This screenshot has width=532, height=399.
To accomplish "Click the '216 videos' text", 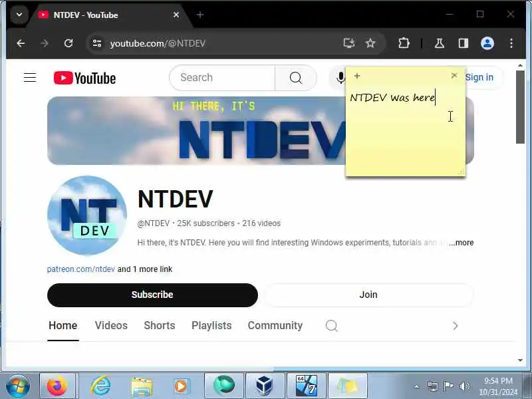I will point(261,223).
